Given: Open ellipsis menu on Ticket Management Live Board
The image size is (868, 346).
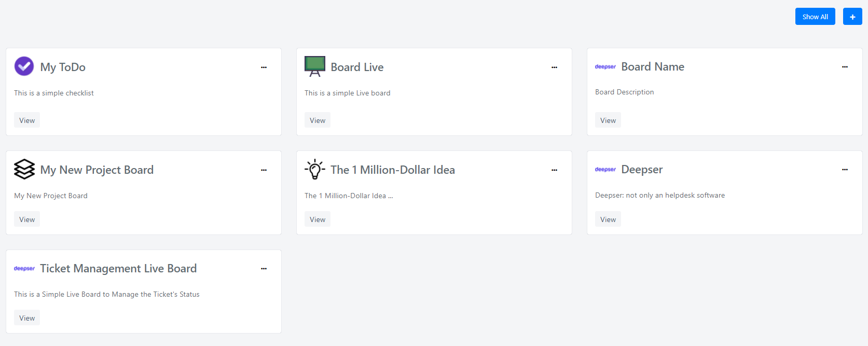Looking at the screenshot, I should point(264,269).
